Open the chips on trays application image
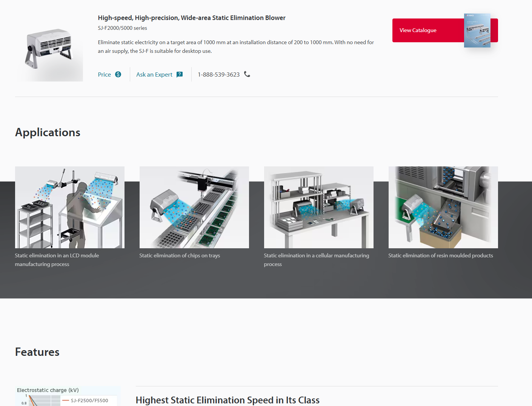 pos(194,207)
